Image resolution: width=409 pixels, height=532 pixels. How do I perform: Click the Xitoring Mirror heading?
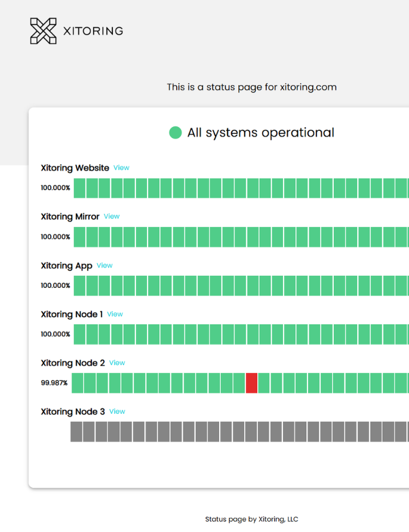pyautogui.click(x=70, y=217)
